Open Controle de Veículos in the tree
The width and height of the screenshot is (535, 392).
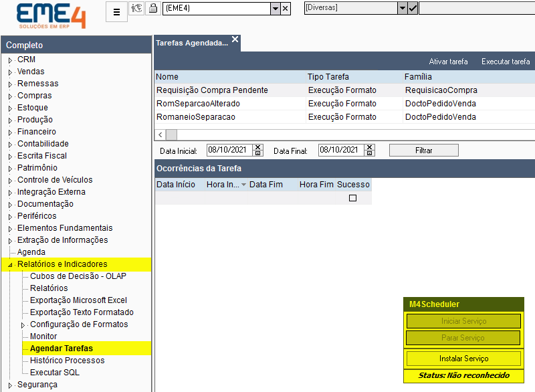[x=55, y=179]
